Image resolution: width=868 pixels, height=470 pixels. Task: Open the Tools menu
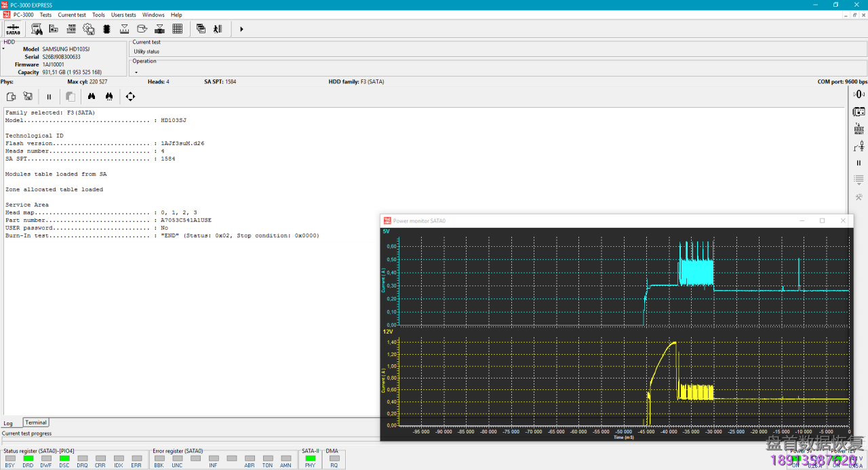tap(98, 14)
